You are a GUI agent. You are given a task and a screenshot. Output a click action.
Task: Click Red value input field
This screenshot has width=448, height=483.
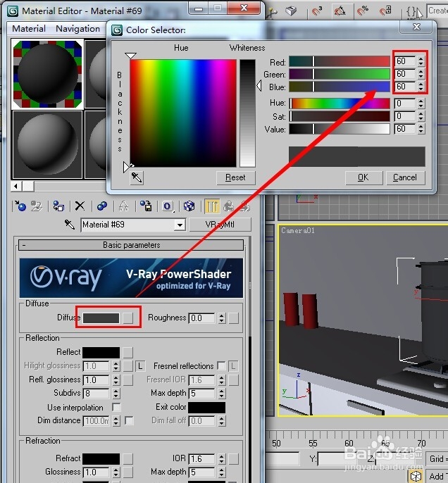tap(405, 61)
